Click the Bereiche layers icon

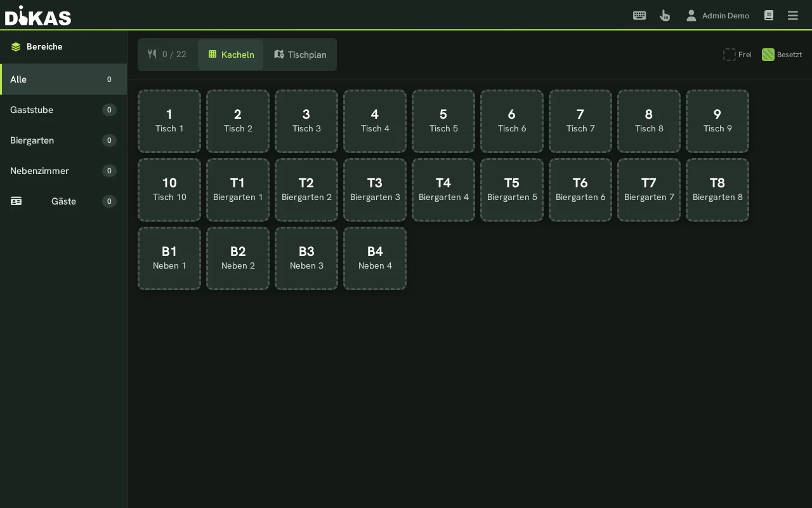click(x=16, y=47)
